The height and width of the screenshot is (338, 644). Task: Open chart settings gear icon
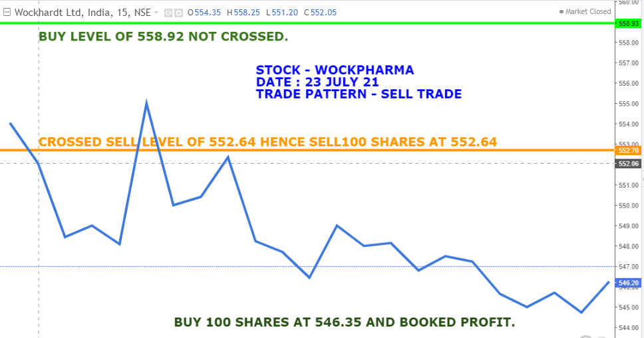coord(178,12)
